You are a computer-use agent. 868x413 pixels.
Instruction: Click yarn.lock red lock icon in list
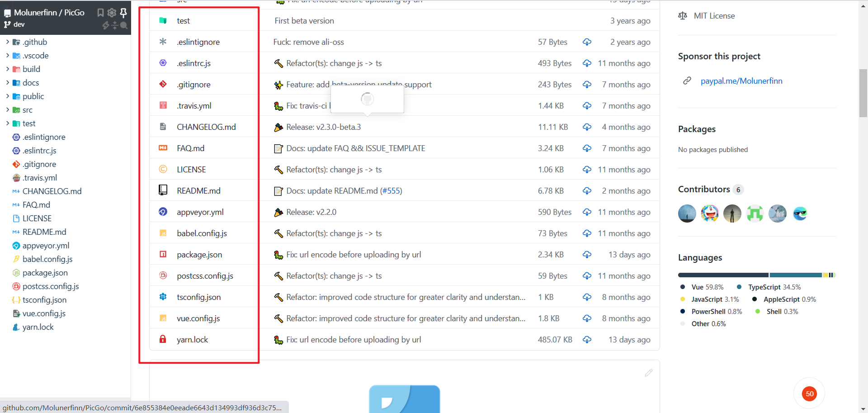point(163,339)
